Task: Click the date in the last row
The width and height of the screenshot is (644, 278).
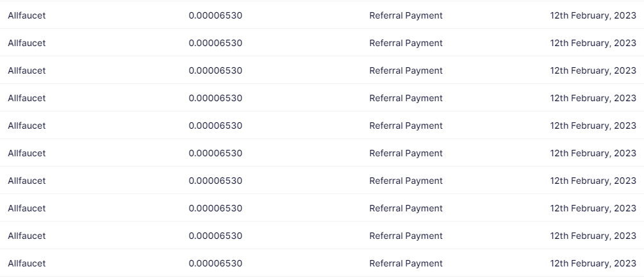Action: (x=593, y=263)
